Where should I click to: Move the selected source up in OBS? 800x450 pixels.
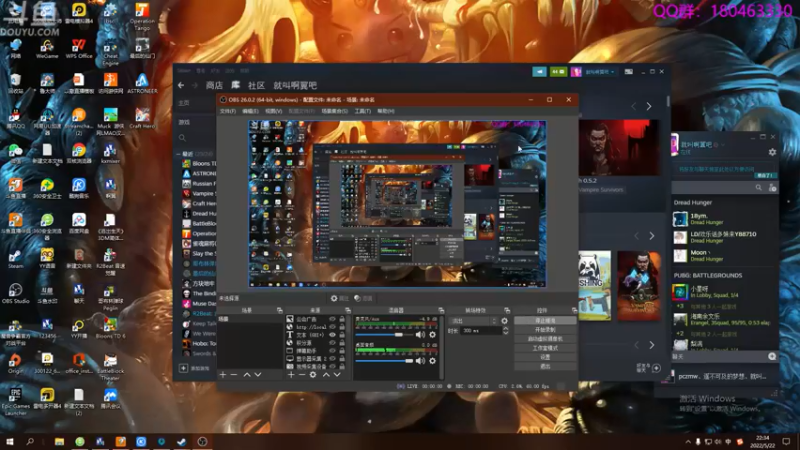326,374
